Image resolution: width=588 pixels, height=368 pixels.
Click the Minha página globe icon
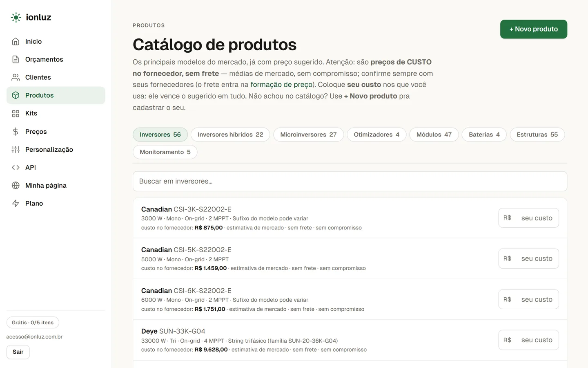[16, 185]
